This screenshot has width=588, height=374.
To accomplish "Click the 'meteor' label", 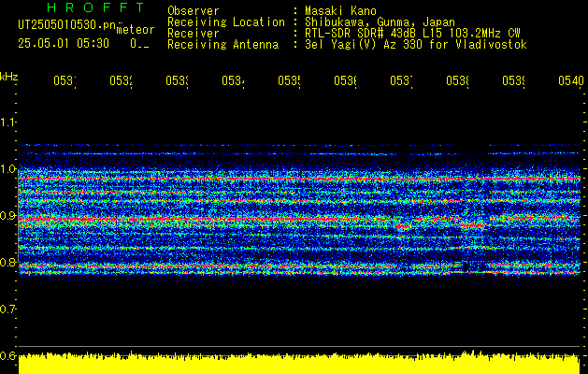I will point(136,30).
